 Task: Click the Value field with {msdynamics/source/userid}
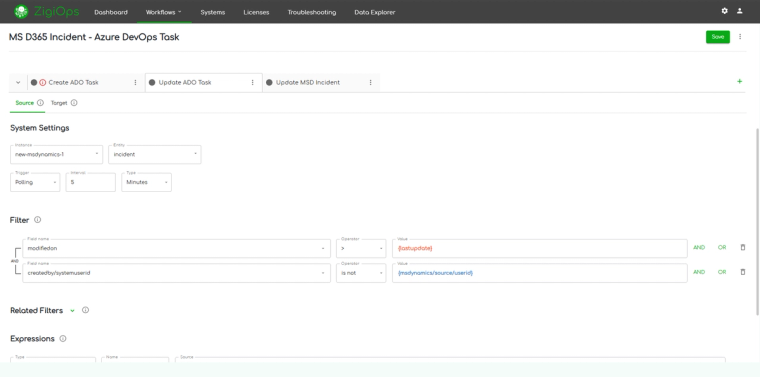[539, 273]
